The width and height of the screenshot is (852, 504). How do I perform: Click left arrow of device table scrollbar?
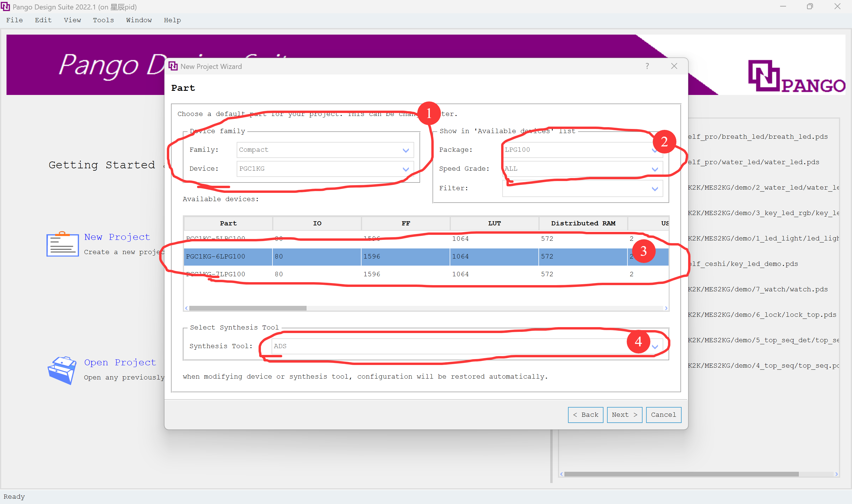click(x=186, y=308)
